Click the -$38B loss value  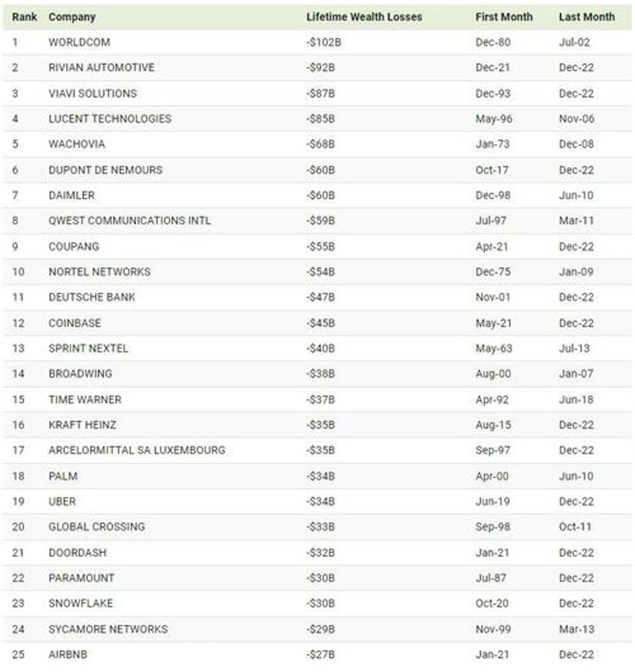tap(320, 373)
